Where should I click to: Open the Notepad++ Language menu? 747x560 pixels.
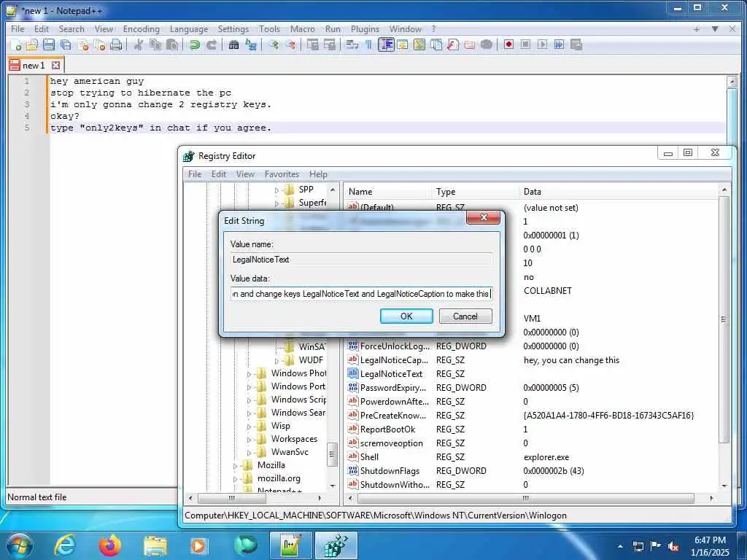coord(189,29)
